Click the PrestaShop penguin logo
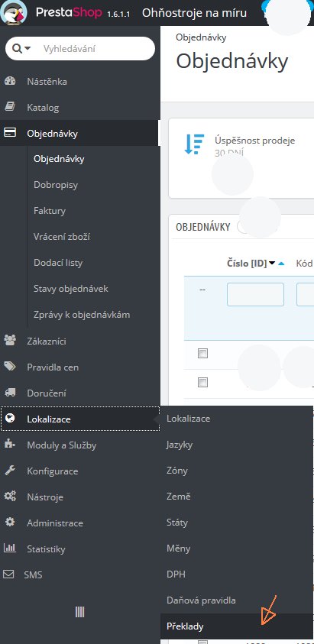Image resolution: width=314 pixels, height=644 pixels. pos(14,12)
